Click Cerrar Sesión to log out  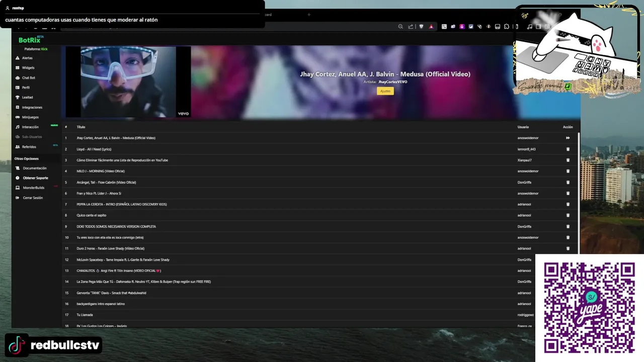pos(33,198)
